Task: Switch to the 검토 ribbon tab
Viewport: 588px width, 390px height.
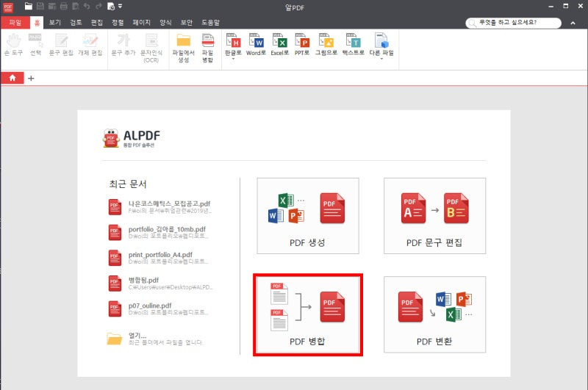Action: (x=76, y=23)
